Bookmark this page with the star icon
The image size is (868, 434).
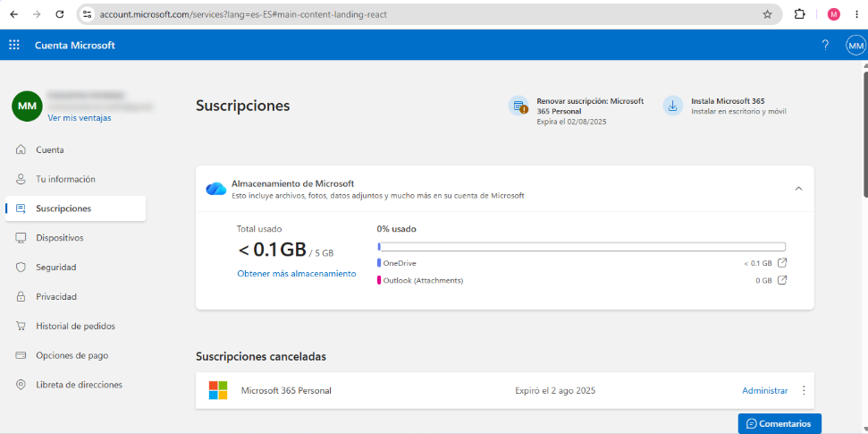(x=767, y=14)
